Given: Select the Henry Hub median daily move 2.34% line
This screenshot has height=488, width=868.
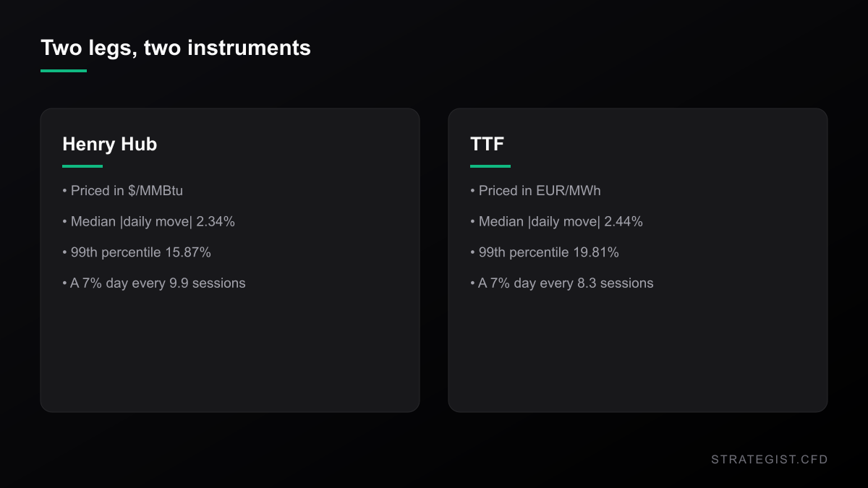Looking at the screenshot, I should [x=148, y=222].
